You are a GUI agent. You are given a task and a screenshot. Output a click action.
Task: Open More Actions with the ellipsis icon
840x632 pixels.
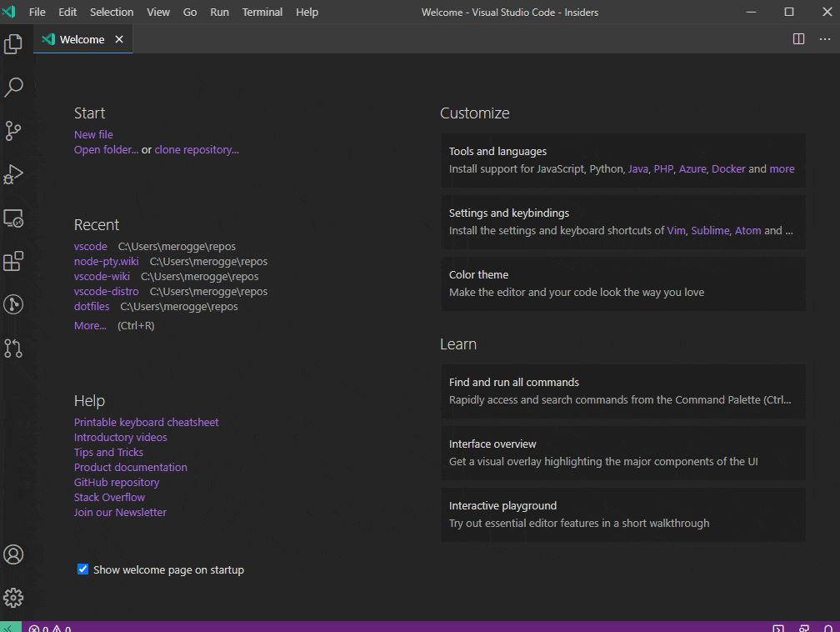825,38
